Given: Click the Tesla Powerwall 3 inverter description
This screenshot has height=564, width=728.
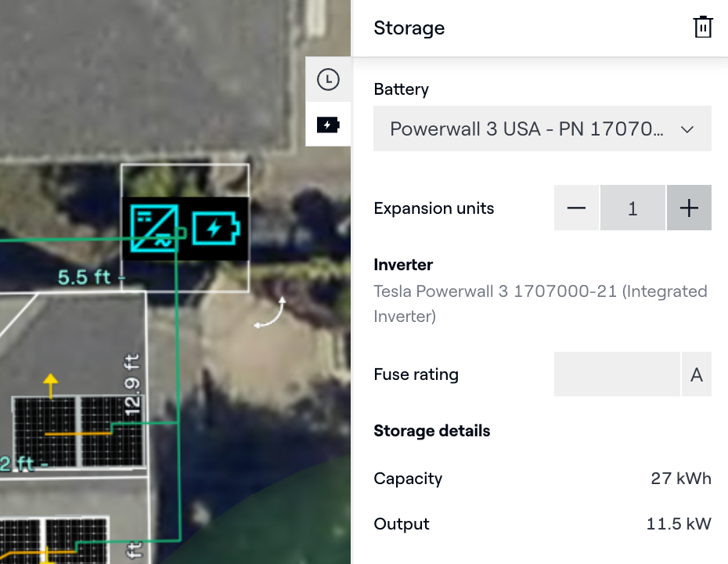Looking at the screenshot, I should (x=540, y=304).
